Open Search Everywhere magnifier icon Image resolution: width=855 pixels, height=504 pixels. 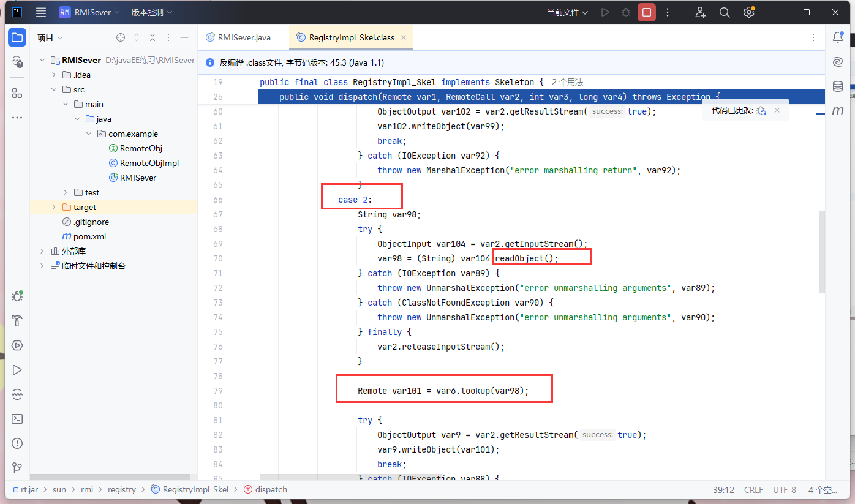(725, 12)
